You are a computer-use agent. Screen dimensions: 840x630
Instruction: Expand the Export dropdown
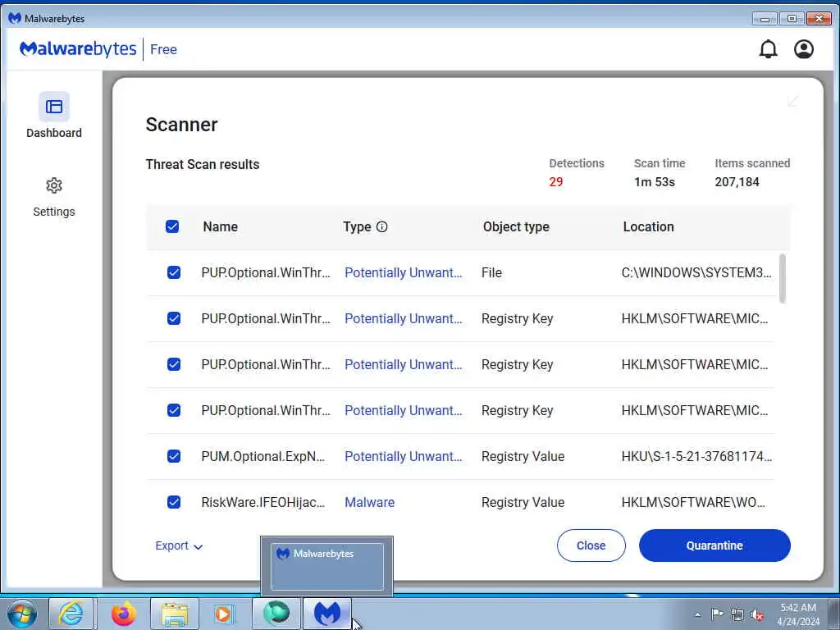coord(178,546)
